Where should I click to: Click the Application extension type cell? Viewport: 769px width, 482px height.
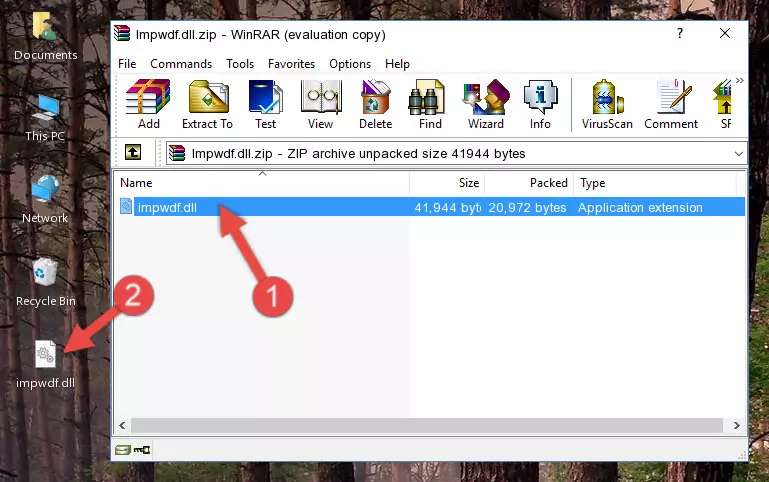coord(640,207)
